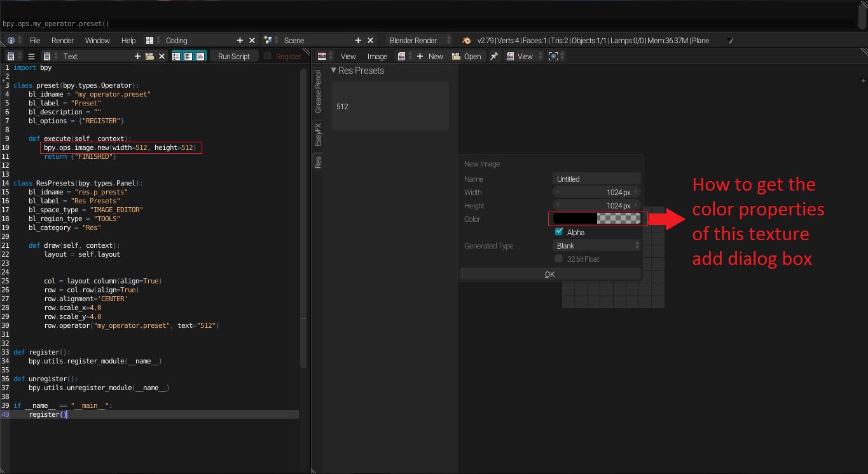868x474 pixels.
Task: Click code line 10 with bpy.ops.image.new
Action: tap(120, 147)
